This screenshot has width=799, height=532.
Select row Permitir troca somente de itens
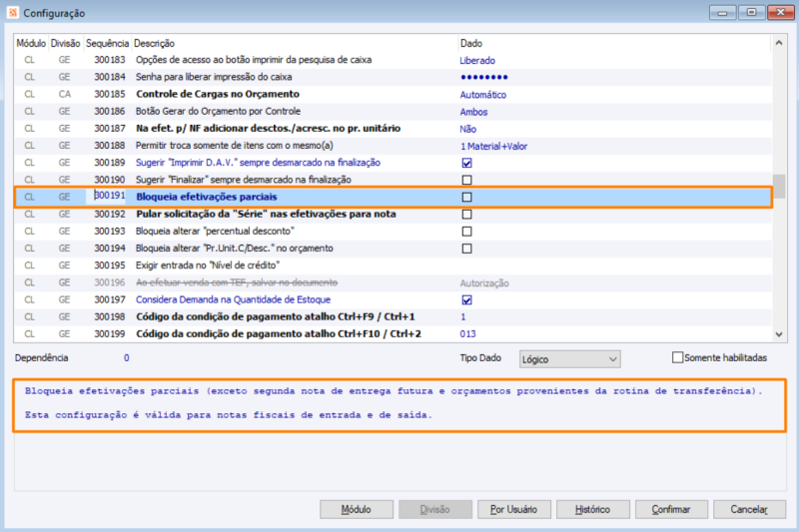point(393,146)
